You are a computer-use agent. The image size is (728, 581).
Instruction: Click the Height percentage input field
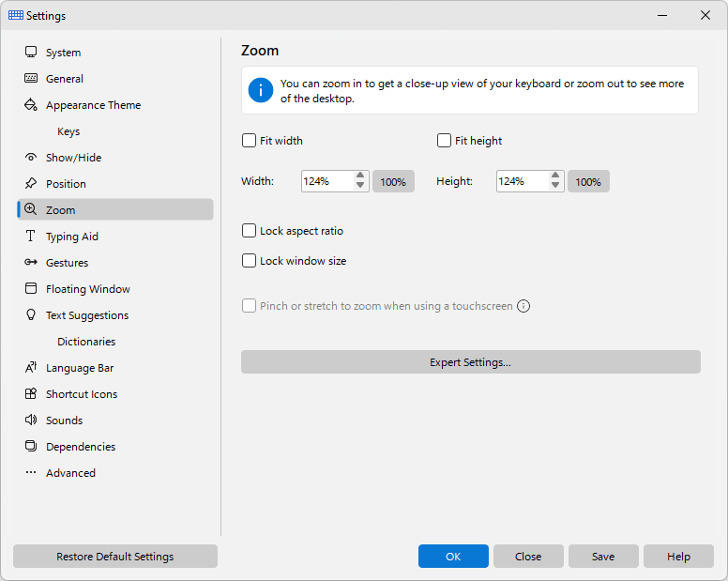coord(523,181)
